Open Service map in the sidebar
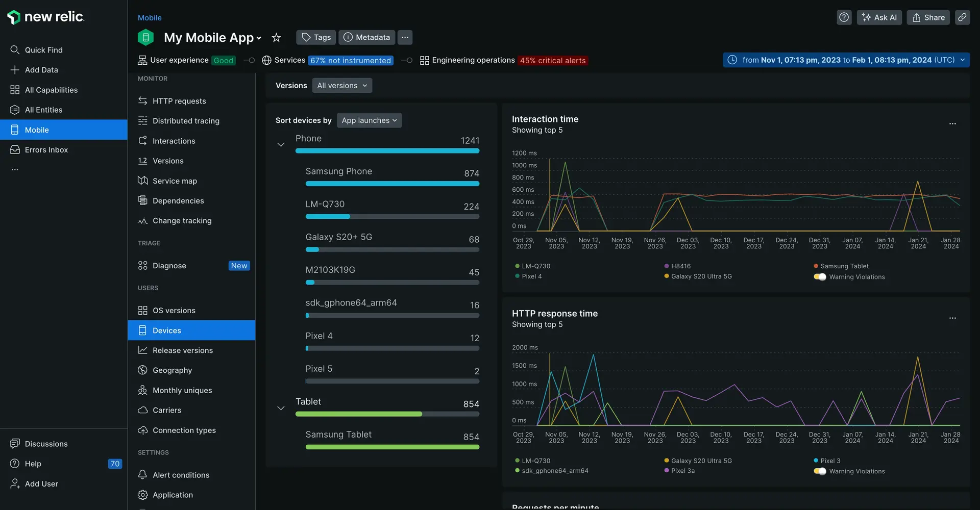Image resolution: width=980 pixels, height=510 pixels. (x=175, y=181)
